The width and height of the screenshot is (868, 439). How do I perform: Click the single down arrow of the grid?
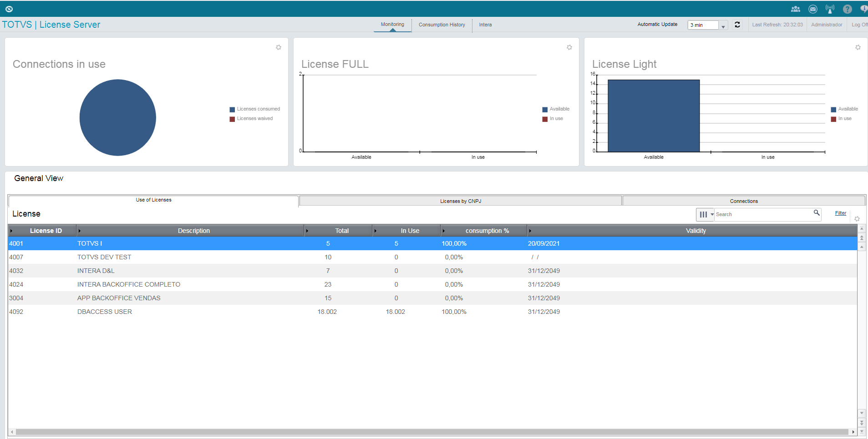click(862, 413)
